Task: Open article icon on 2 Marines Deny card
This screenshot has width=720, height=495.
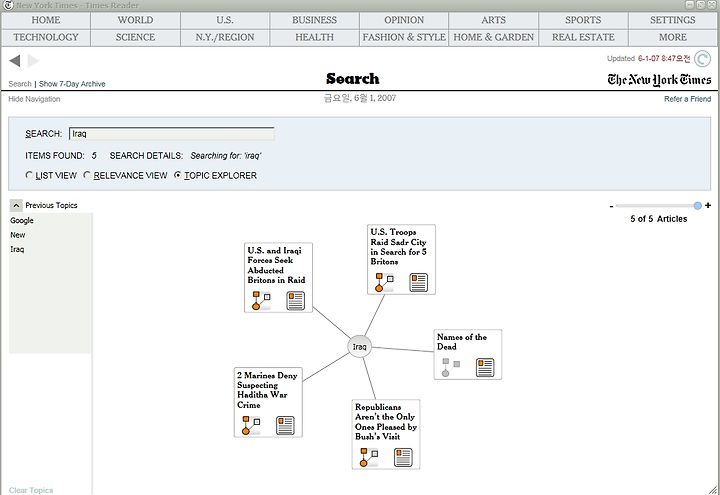Action: (x=285, y=426)
